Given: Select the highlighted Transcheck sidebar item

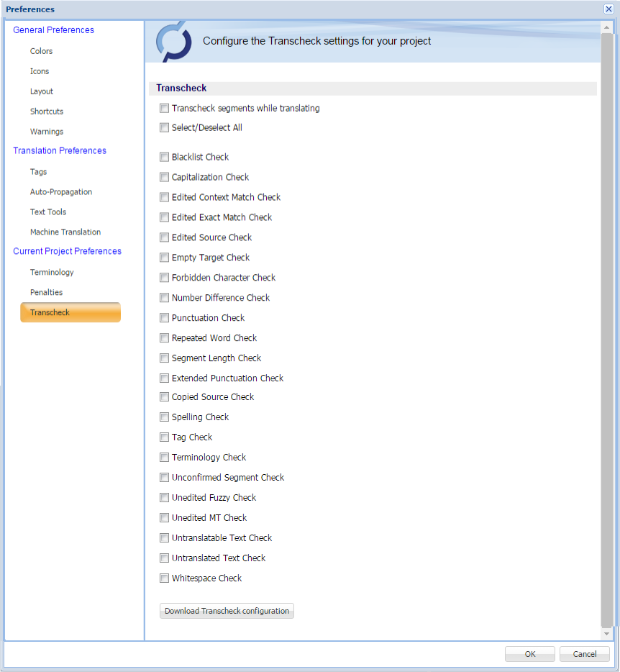Looking at the screenshot, I should 70,312.
